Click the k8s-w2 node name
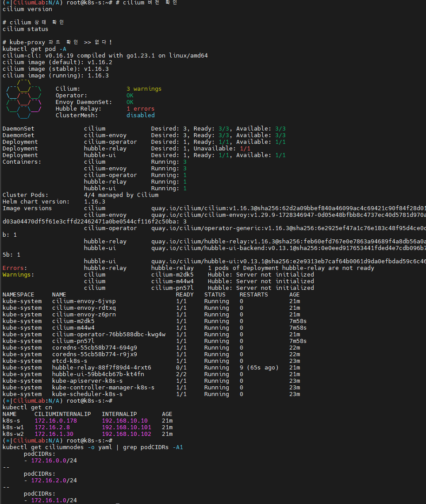This screenshot has width=426, height=504. tap(13, 434)
